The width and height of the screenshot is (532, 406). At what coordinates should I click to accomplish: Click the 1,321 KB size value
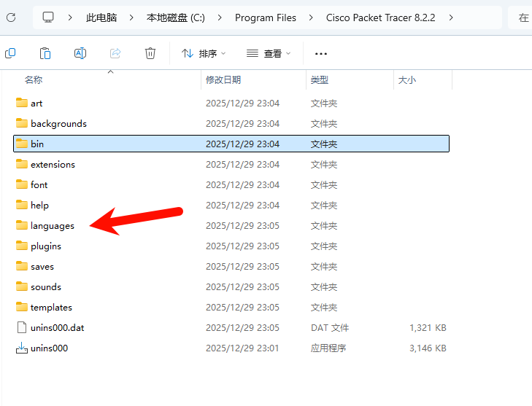click(x=428, y=328)
